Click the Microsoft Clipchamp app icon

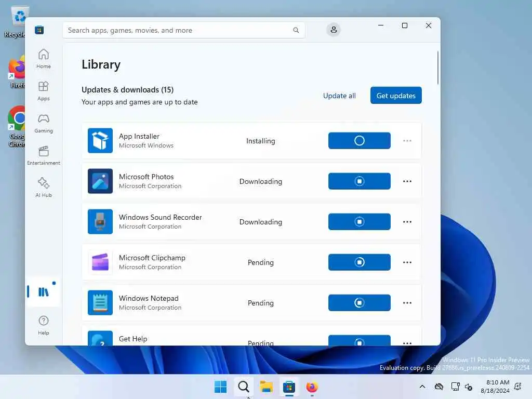pyautogui.click(x=100, y=262)
